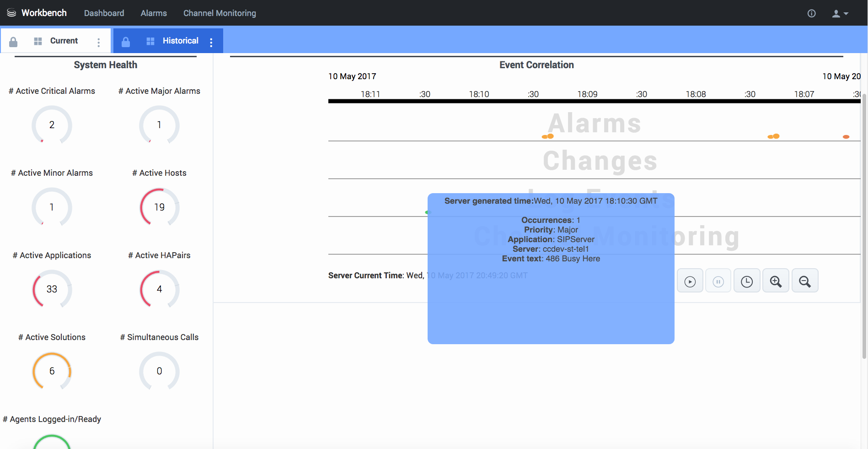
Task: Click the Active Hosts gauge
Action: click(x=159, y=207)
